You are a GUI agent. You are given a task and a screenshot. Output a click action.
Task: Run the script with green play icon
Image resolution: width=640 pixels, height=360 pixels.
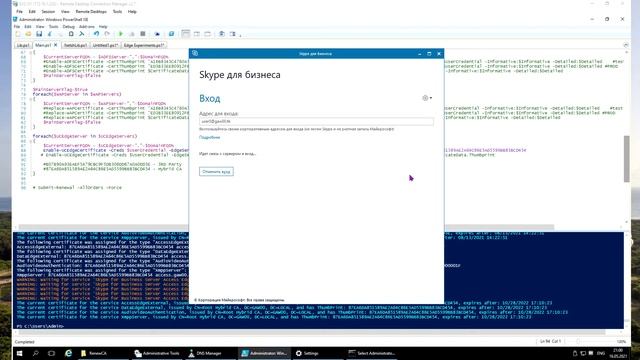pos(121,34)
